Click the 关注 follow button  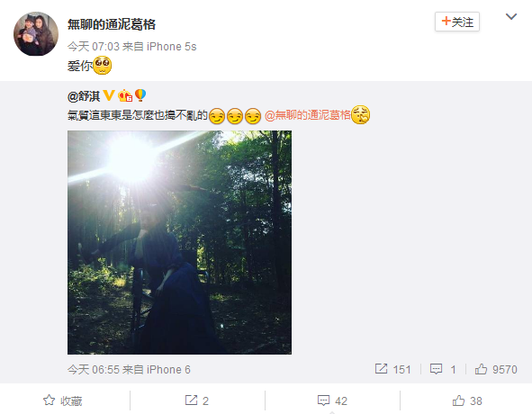click(457, 22)
